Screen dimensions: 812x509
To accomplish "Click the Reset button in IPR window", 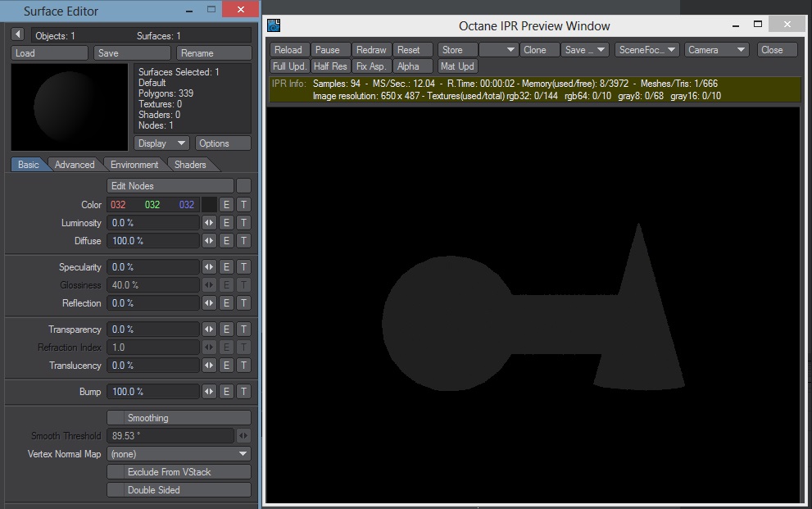I will click(412, 50).
